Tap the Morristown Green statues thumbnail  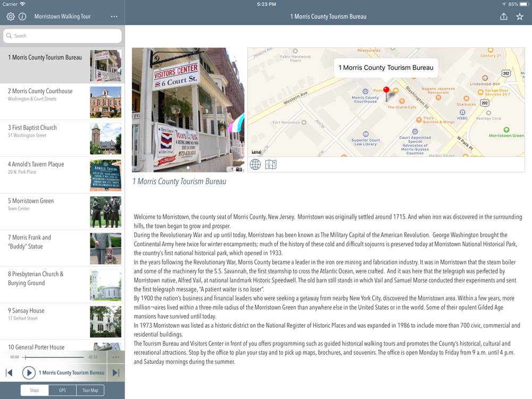click(x=105, y=212)
